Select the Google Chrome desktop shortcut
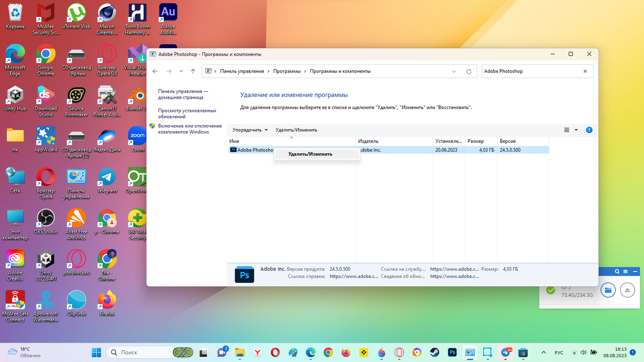644x362 pixels. [x=46, y=61]
